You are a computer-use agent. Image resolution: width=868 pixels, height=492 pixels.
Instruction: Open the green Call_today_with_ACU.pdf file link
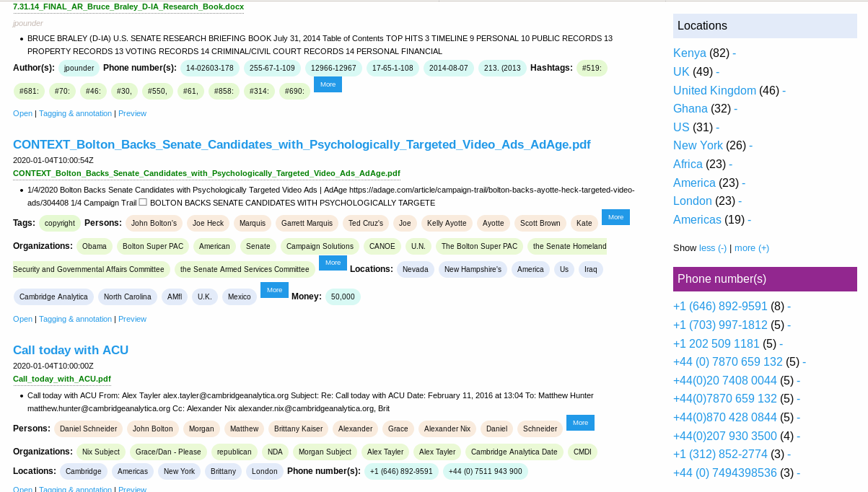(x=62, y=379)
